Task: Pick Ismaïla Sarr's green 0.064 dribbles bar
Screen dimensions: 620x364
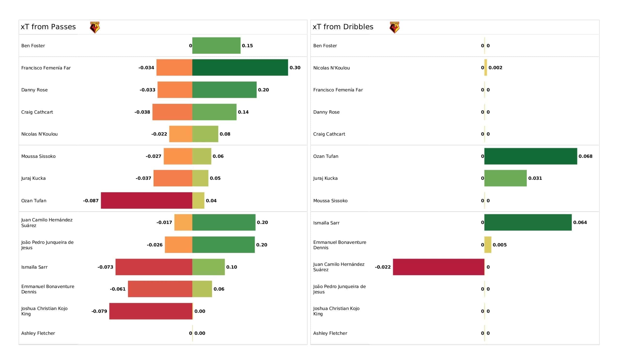Action: 528,222
